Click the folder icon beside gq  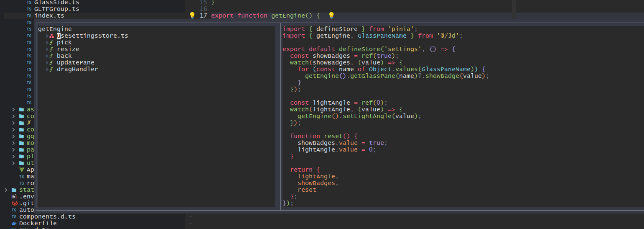tap(22, 136)
